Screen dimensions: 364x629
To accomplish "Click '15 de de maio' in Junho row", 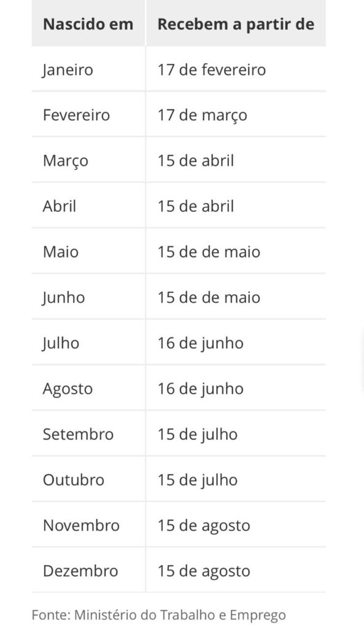I will pyautogui.click(x=236, y=297).
